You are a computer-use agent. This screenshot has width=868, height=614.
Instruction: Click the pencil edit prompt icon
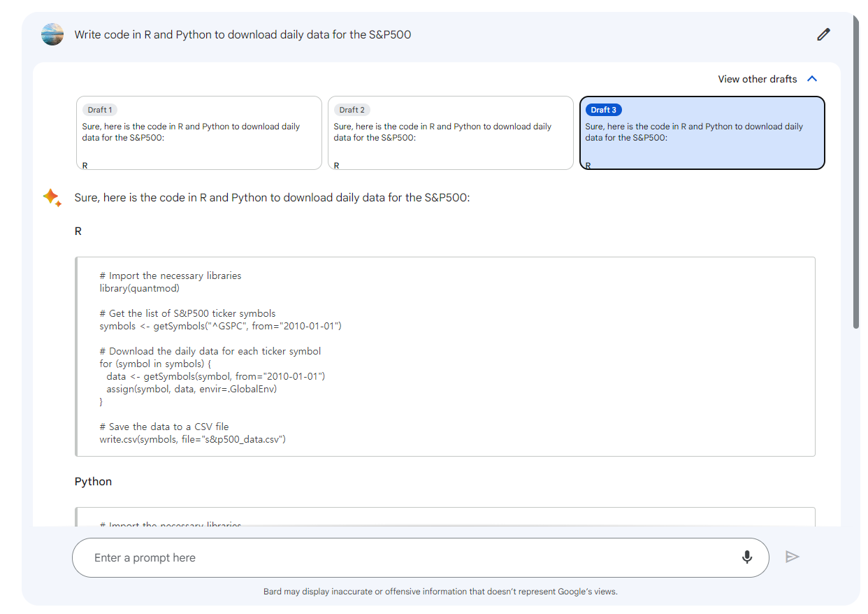pyautogui.click(x=823, y=34)
